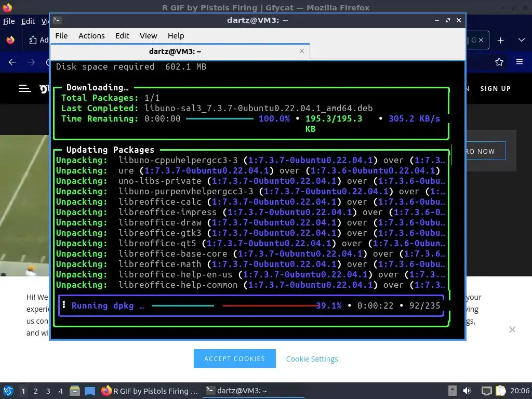Activate the dartz@VM3 terminal taskbar entry
The height and width of the screenshot is (399, 532).
pyautogui.click(x=253, y=391)
